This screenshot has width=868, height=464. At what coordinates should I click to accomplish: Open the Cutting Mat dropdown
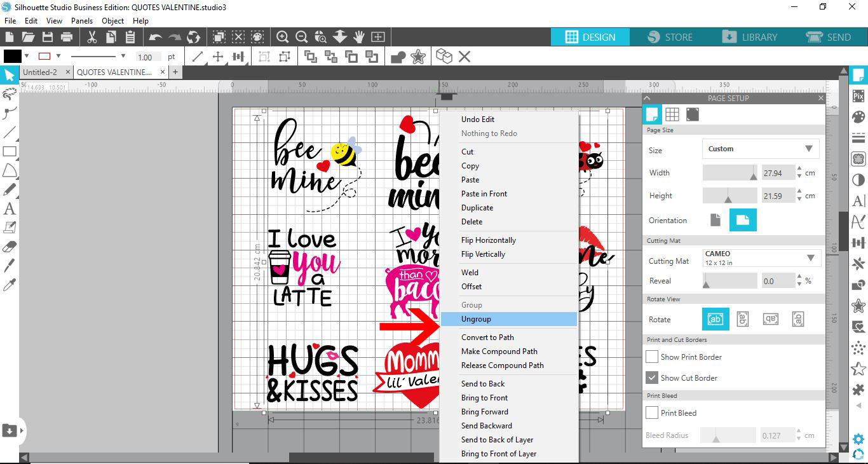(x=760, y=257)
